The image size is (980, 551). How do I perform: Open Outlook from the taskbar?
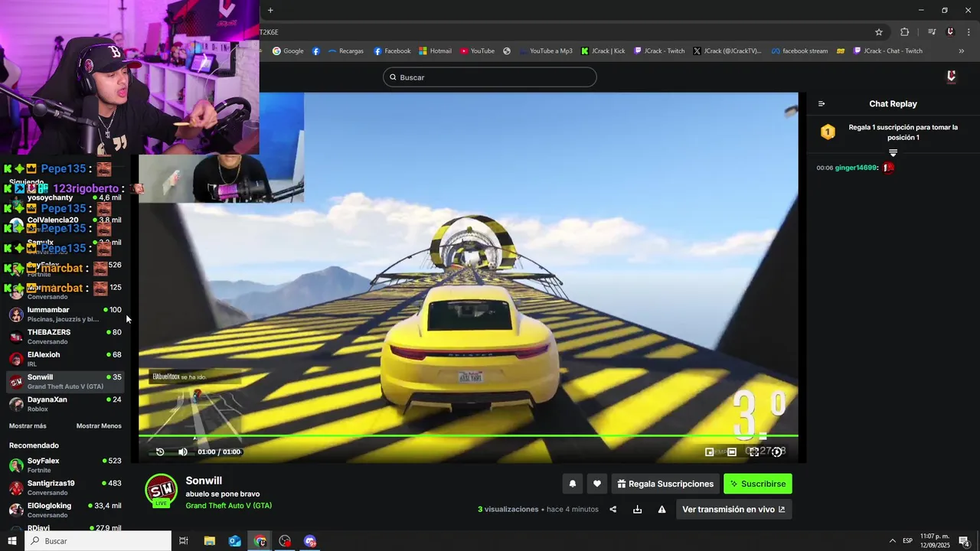pyautogui.click(x=235, y=541)
